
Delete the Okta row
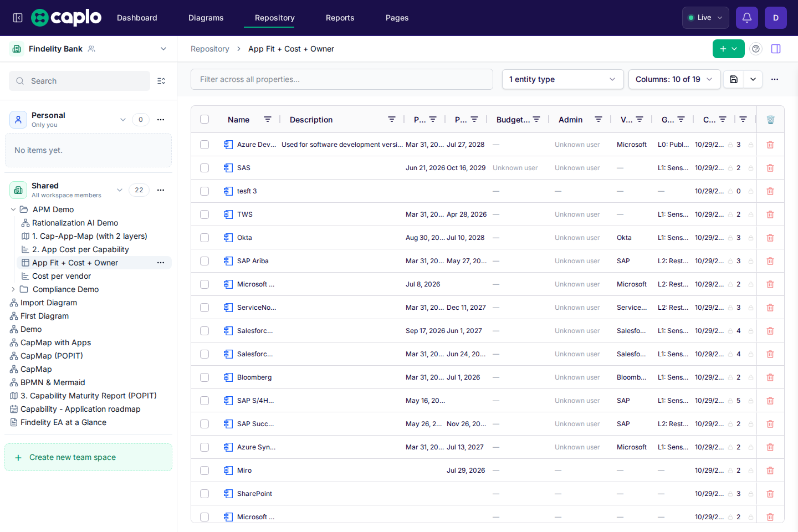click(x=770, y=238)
